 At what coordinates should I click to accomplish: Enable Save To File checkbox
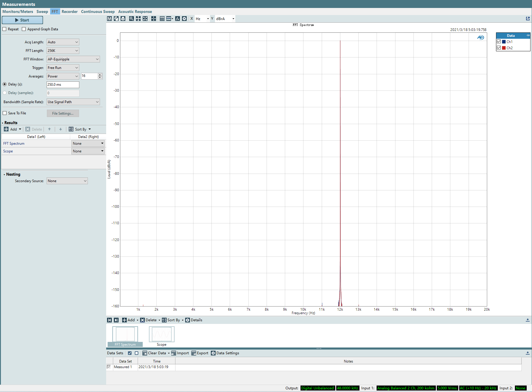tap(4, 113)
